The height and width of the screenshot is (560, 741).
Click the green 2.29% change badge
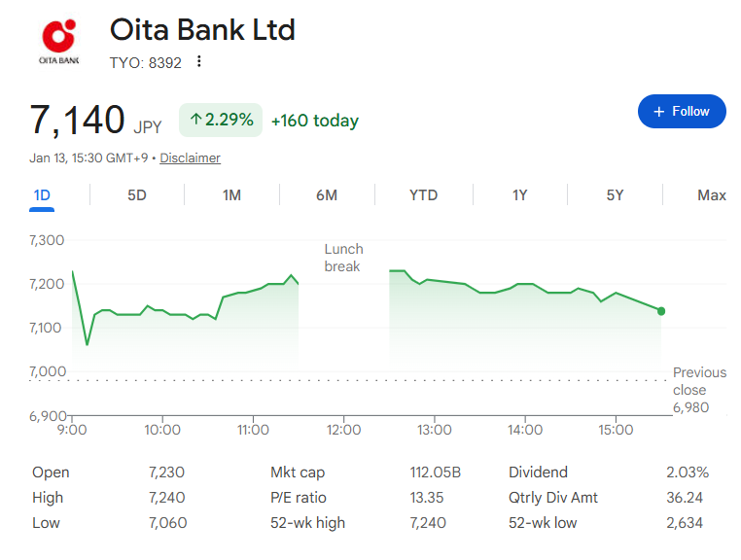pos(221,121)
